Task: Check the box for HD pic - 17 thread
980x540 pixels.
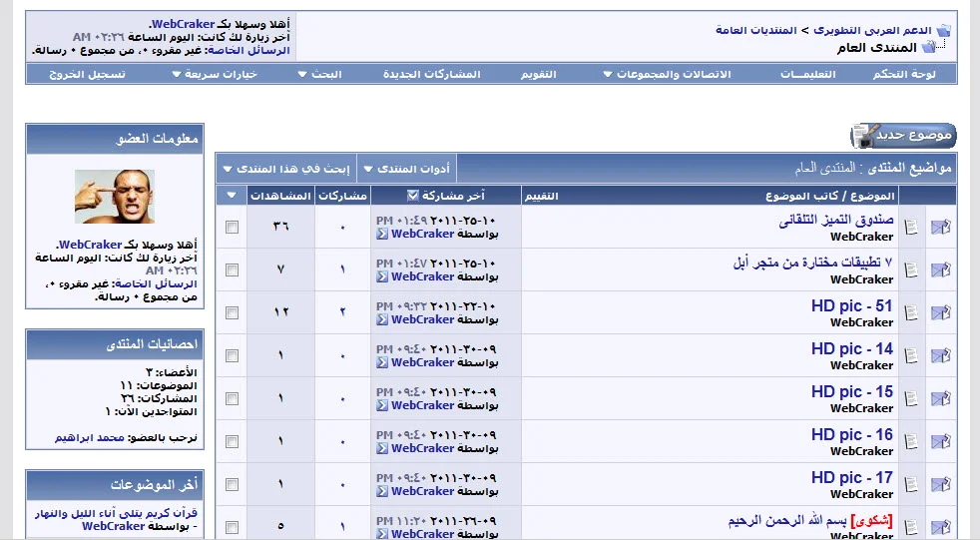Action: [x=233, y=485]
